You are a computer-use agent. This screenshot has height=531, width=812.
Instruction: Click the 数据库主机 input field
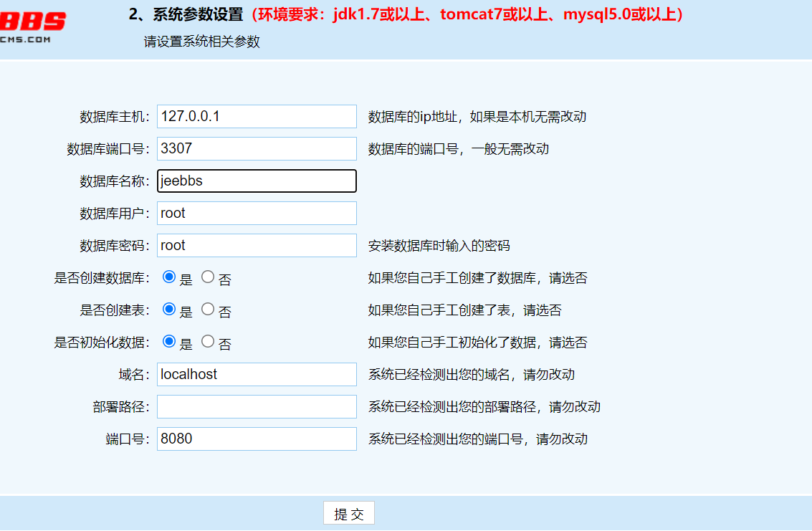tap(257, 117)
